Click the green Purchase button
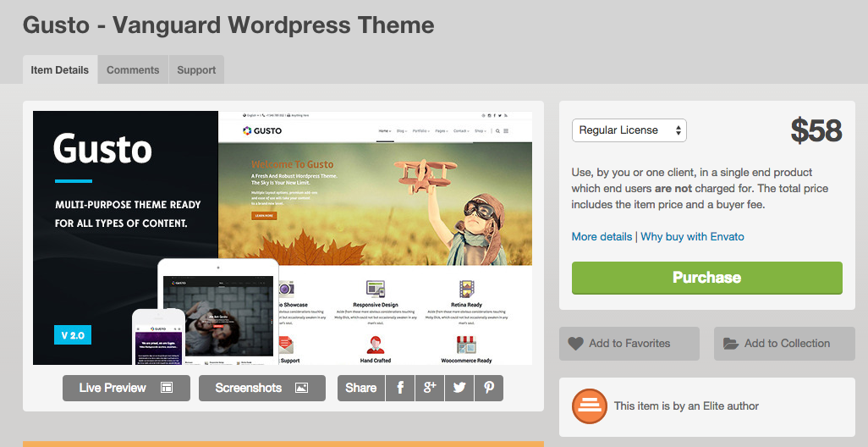The width and height of the screenshot is (868, 447). click(707, 278)
